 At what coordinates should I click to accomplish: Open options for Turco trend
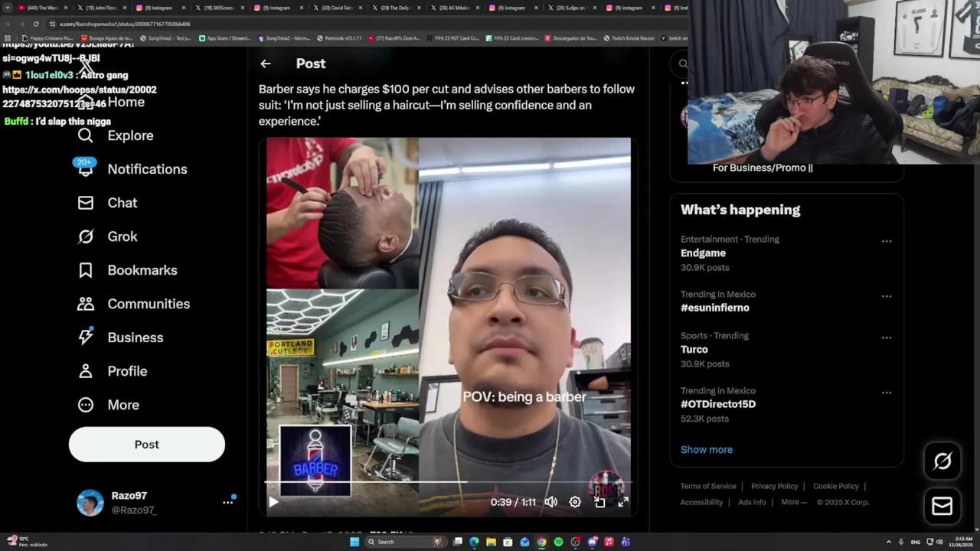pyautogui.click(x=887, y=337)
